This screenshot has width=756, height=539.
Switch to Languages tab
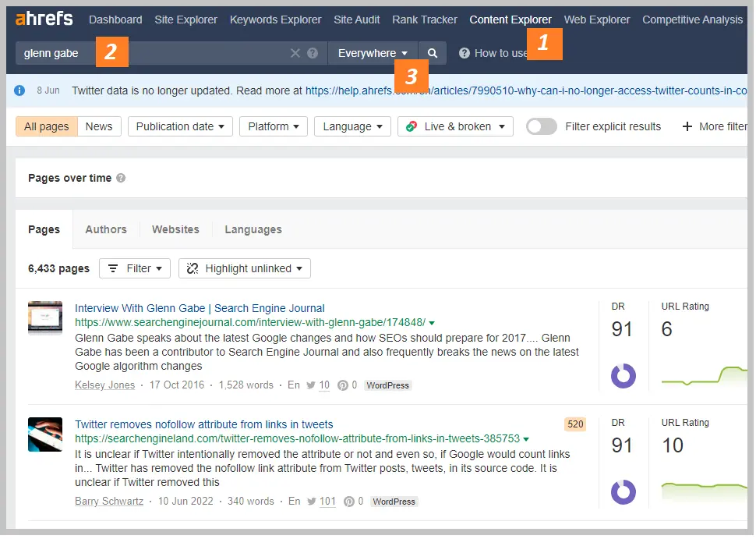(253, 229)
